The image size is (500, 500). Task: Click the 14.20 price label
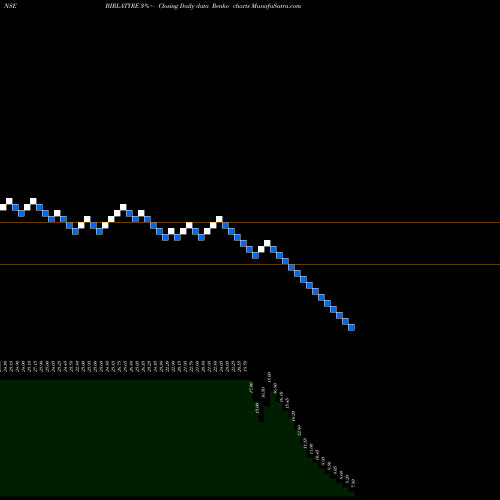click(x=293, y=416)
